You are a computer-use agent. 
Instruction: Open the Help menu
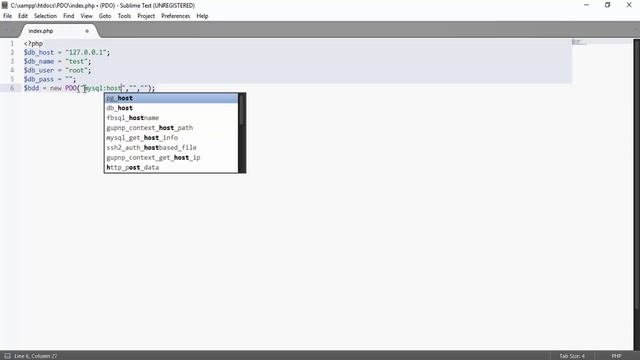point(202,16)
